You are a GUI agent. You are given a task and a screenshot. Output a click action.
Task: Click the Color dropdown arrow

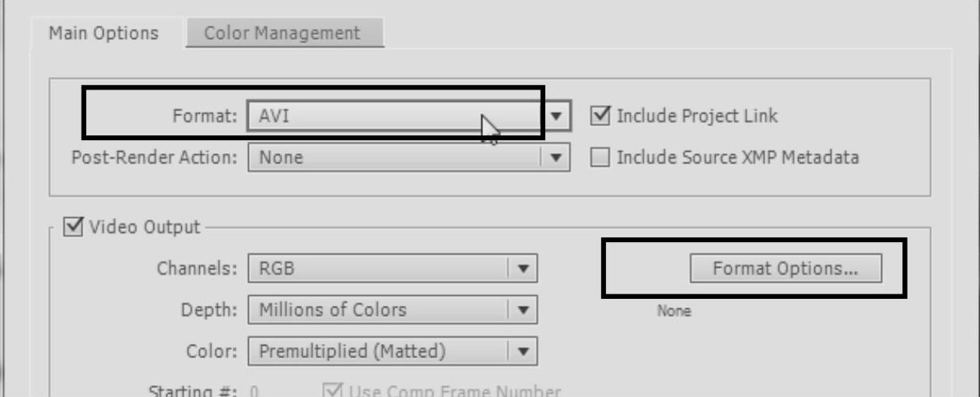(x=523, y=351)
